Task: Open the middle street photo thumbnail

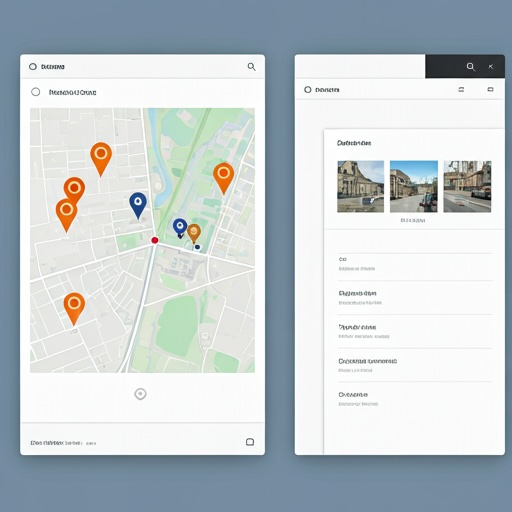Action: point(414,186)
